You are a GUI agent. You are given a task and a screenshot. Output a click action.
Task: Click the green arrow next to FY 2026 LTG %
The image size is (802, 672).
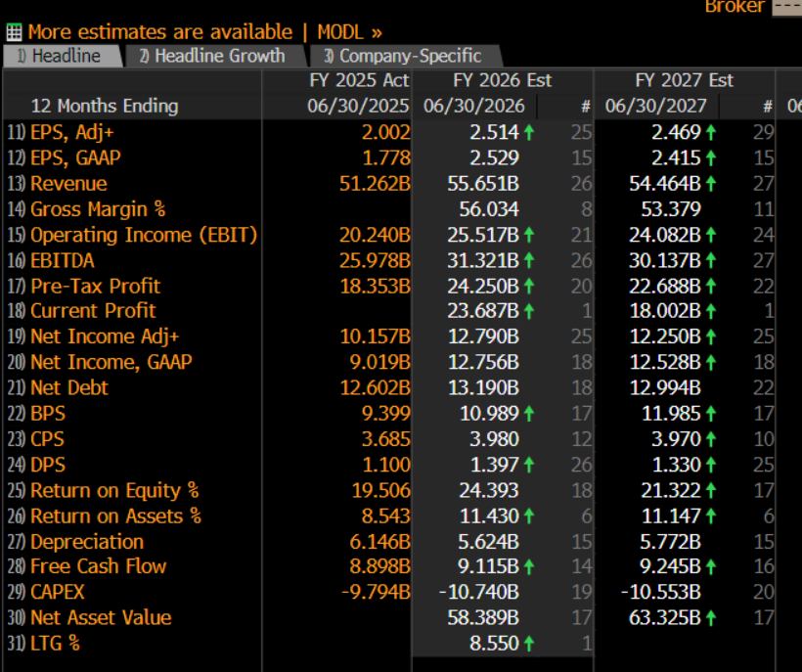pyautogui.click(x=529, y=644)
